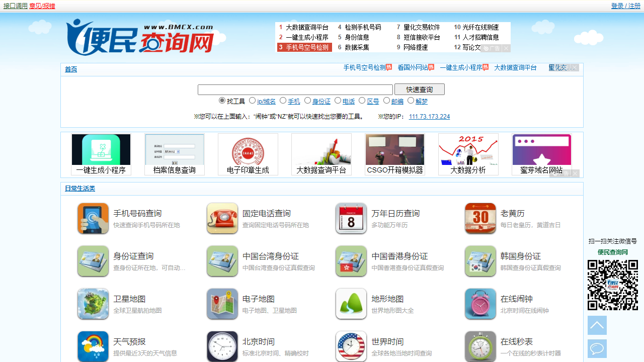The height and width of the screenshot is (362, 644).
Task: Go to the 首页 home tab
Action: 71,69
